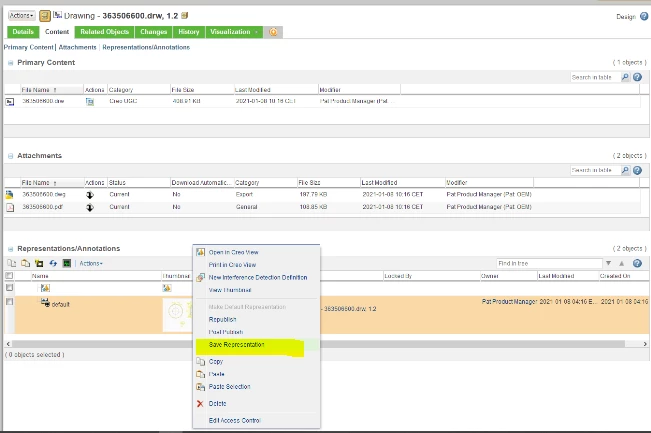Click the status icon after version 1.2
This screenshot has height=433, width=651.
tap(185, 15)
